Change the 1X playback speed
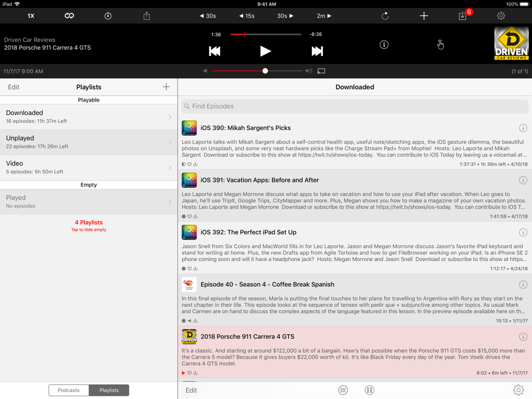Viewport: 532px width, 399px height. click(31, 16)
